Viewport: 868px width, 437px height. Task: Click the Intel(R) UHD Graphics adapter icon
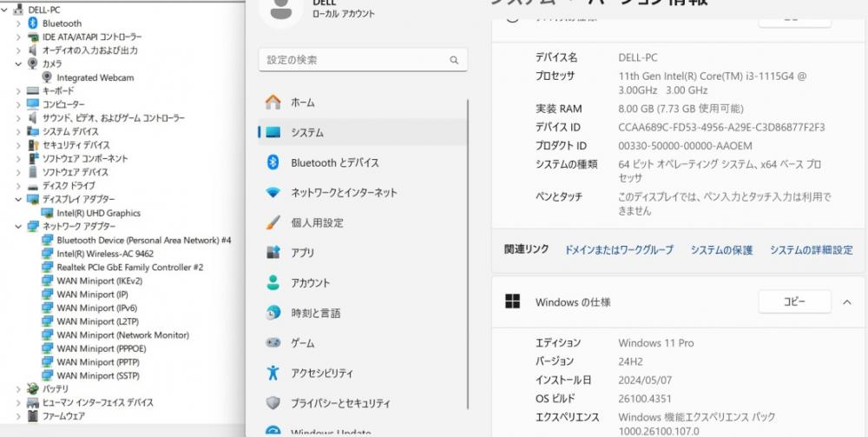[47, 213]
